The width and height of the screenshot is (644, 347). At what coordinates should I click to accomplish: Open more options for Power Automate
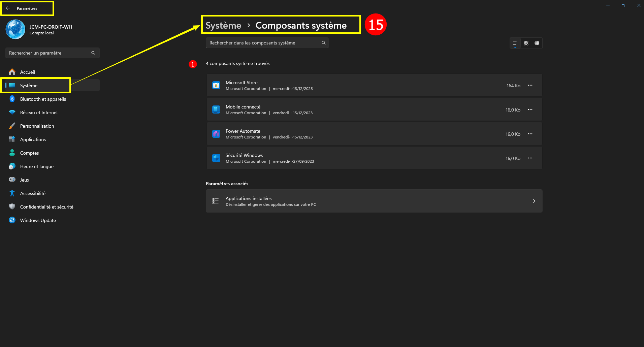[x=530, y=134]
